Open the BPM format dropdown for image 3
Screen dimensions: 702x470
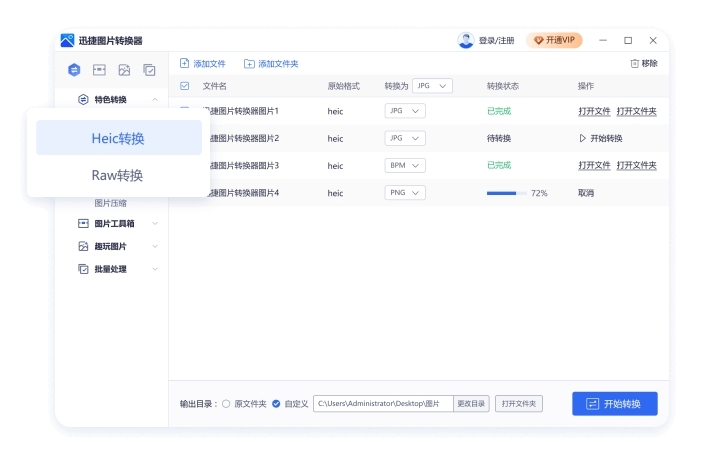point(405,165)
